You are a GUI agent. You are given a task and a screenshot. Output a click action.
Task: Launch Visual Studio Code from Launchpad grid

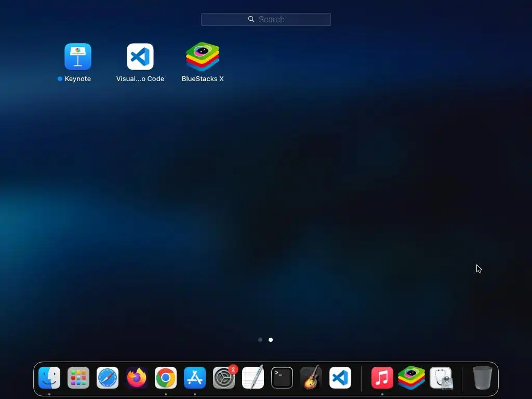click(x=140, y=56)
